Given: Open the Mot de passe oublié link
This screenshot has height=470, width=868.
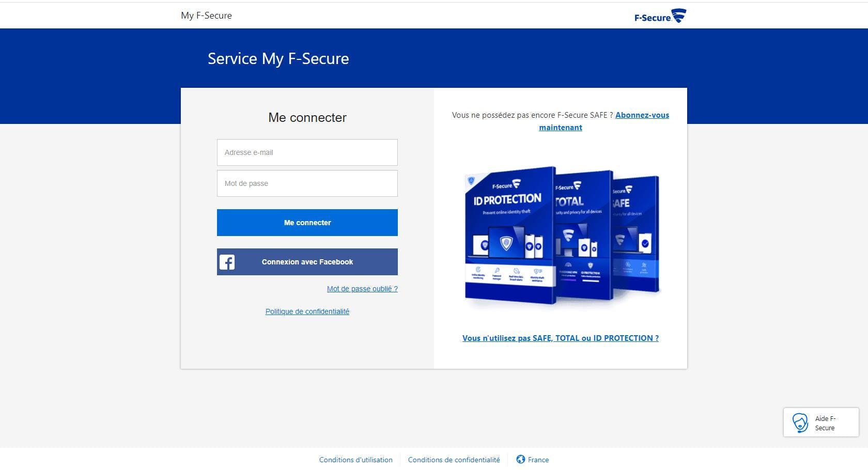Looking at the screenshot, I should click(x=362, y=289).
